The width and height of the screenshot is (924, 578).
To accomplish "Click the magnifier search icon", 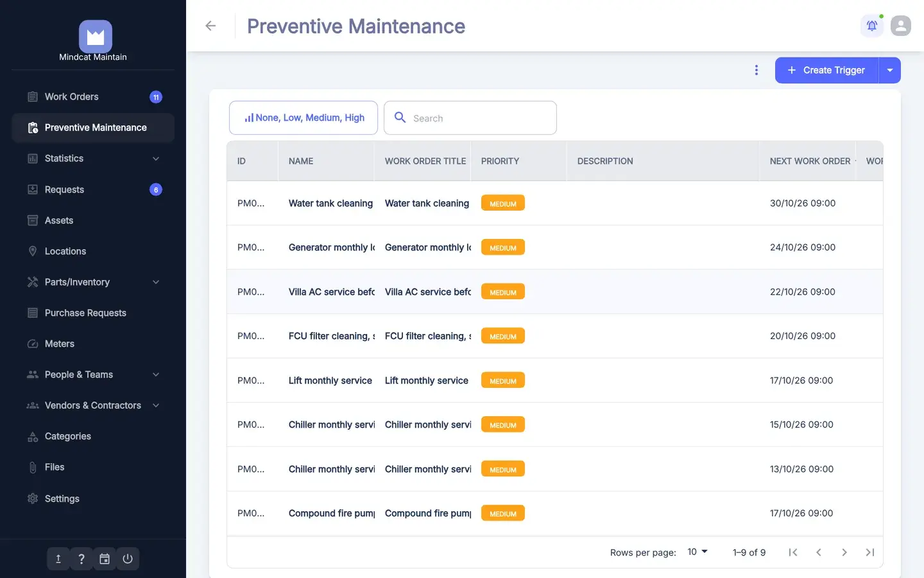I will pos(400,118).
